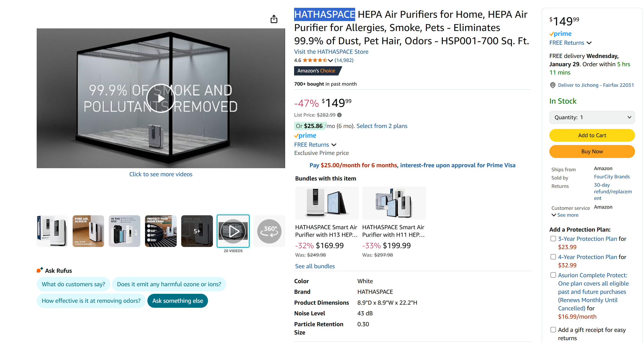Expand See more seller details
This screenshot has height=343, width=644.
coord(565,215)
